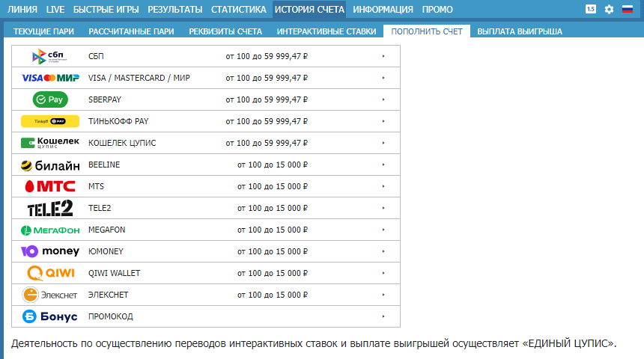The width and height of the screenshot is (644, 359).
Task: Expand the QIWI WALLET row arrow
Action: (x=383, y=273)
